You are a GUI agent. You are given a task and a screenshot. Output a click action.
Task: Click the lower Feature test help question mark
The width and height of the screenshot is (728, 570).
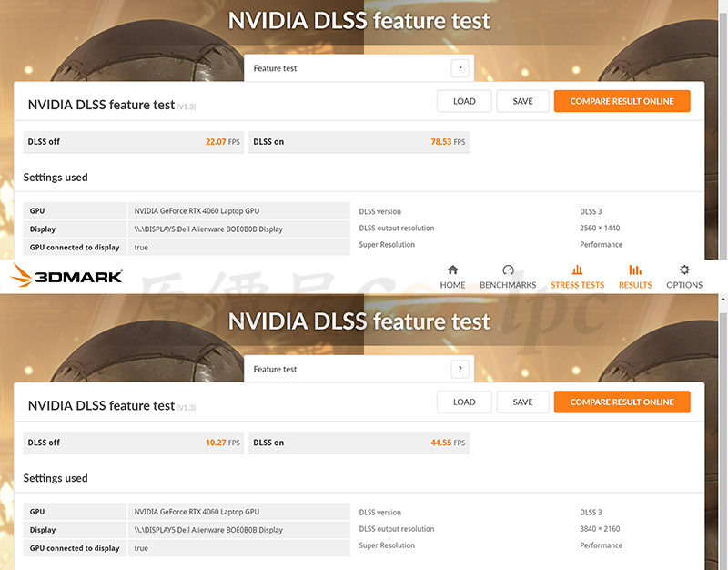click(460, 370)
